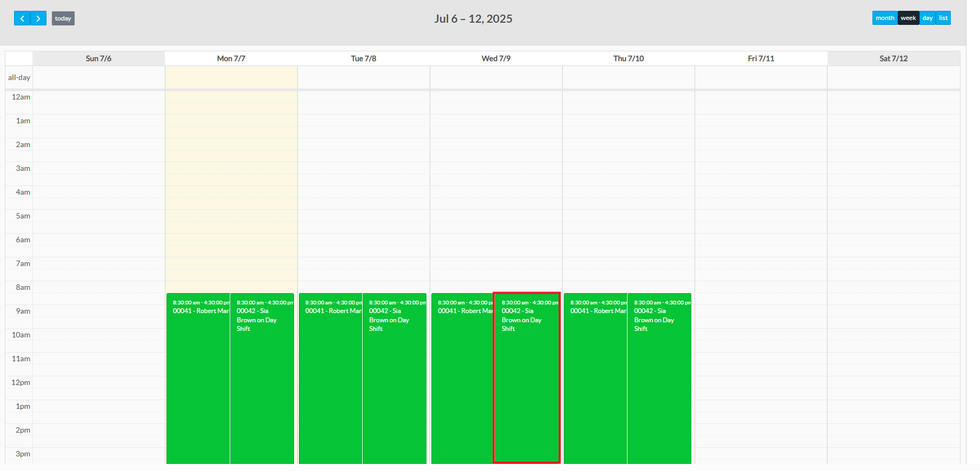The height and width of the screenshot is (471, 980).
Task: Open Monday's 00041 Robert Mar shift event
Action: point(198,379)
